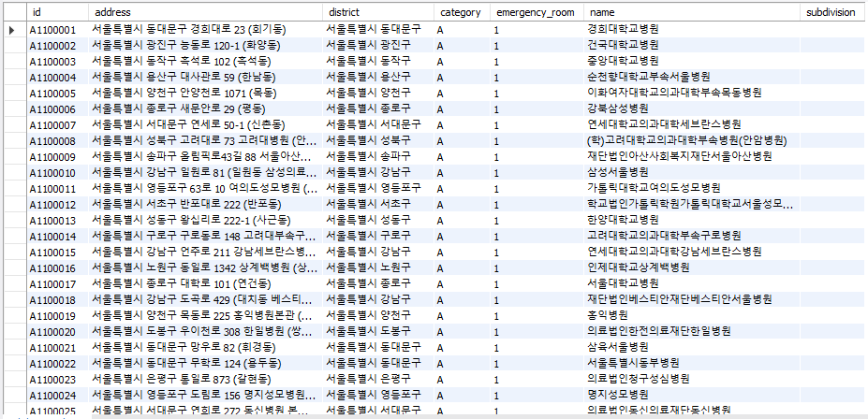Select id cell A1100014
The image size is (868, 419).
(56, 237)
